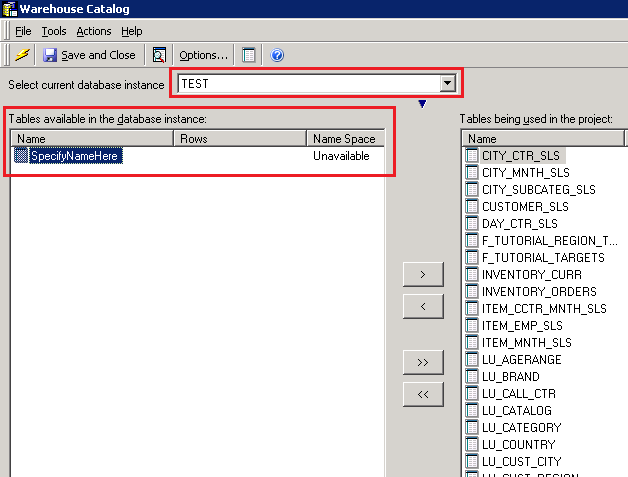
Task: Click the double left arrow remove-all button
Action: 422,395
